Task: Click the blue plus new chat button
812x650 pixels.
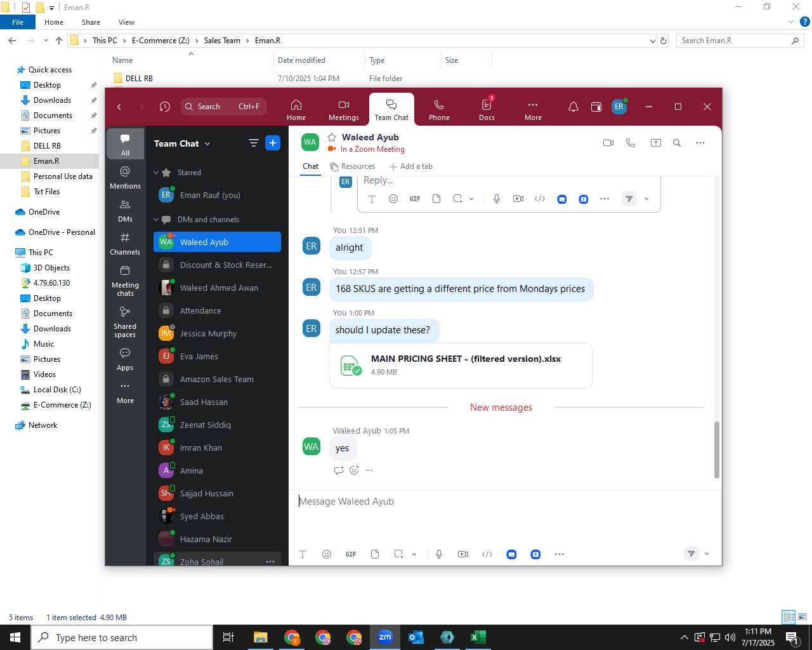Action: pyautogui.click(x=273, y=143)
